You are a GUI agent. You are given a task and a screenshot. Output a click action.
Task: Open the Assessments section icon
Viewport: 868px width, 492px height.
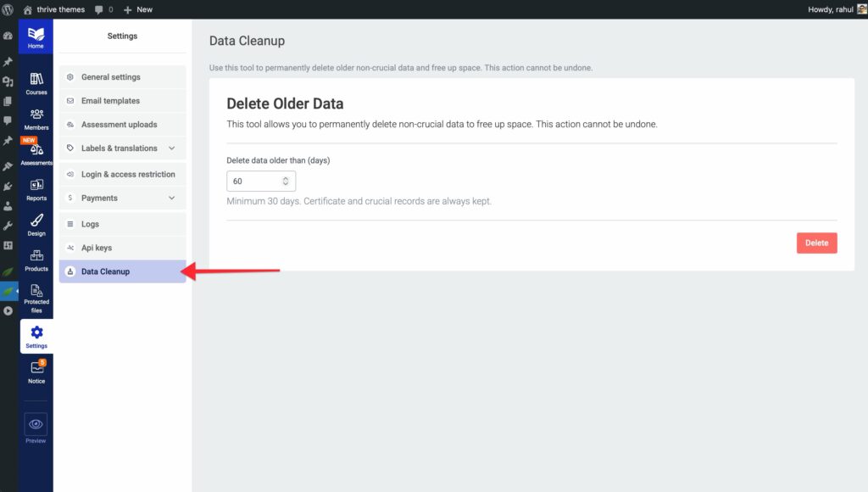click(x=36, y=150)
